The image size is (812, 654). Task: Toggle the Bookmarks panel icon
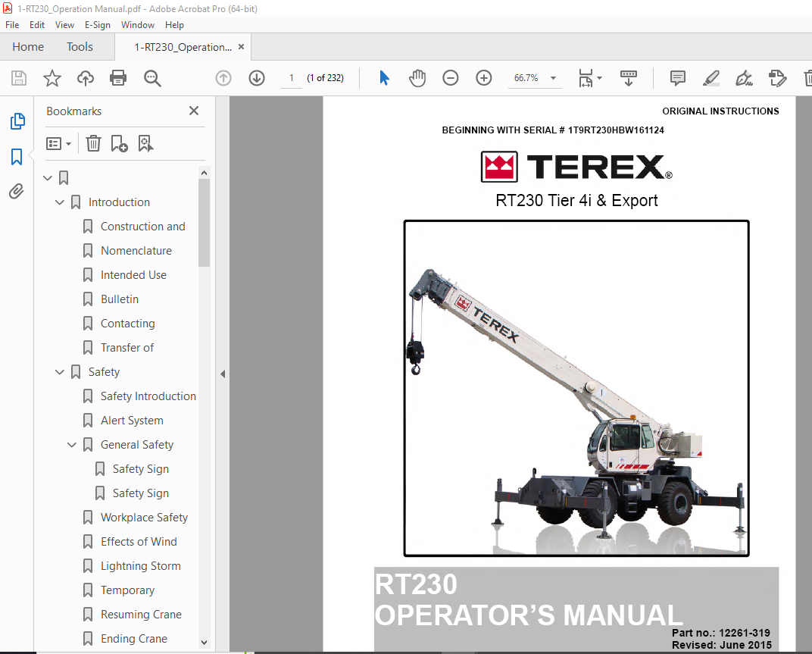[x=17, y=157]
